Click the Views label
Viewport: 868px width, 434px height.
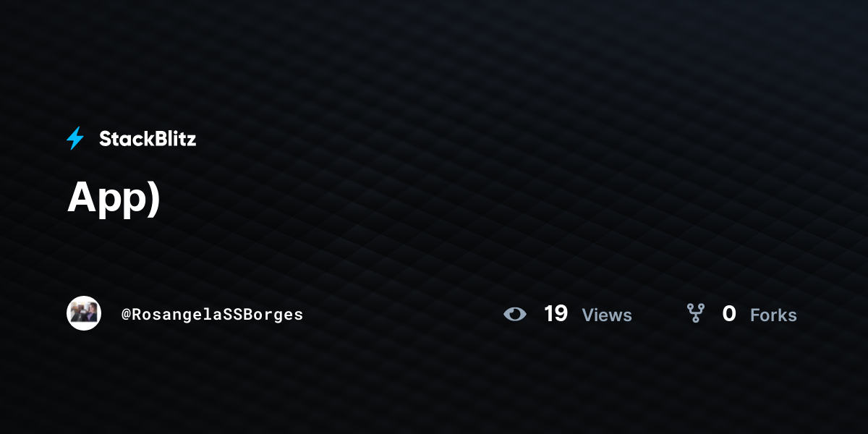click(607, 315)
